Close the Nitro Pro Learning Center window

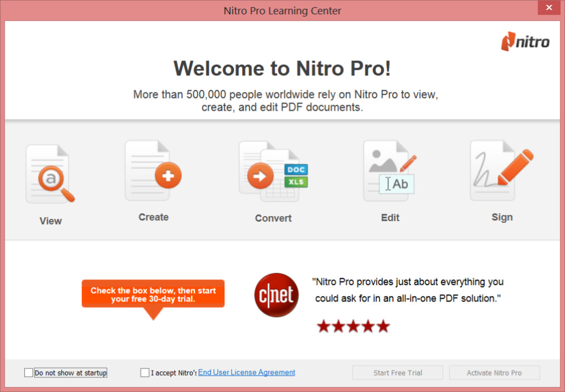pos(549,8)
